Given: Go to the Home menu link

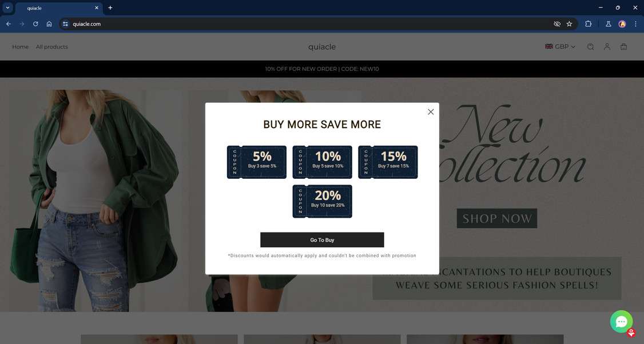Looking at the screenshot, I should [20, 47].
